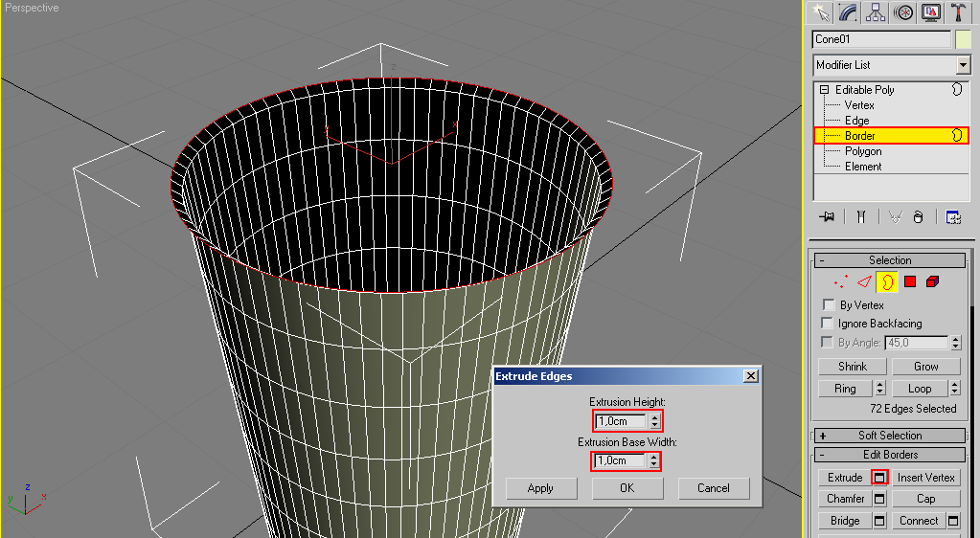Collapse the Edit Borders rollout

click(890, 455)
